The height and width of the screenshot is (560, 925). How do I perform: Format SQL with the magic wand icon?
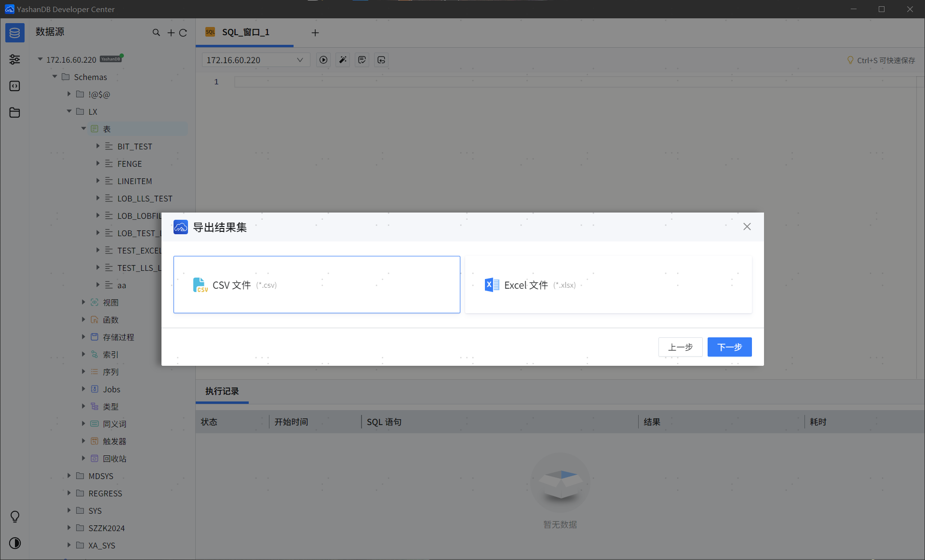[343, 60]
